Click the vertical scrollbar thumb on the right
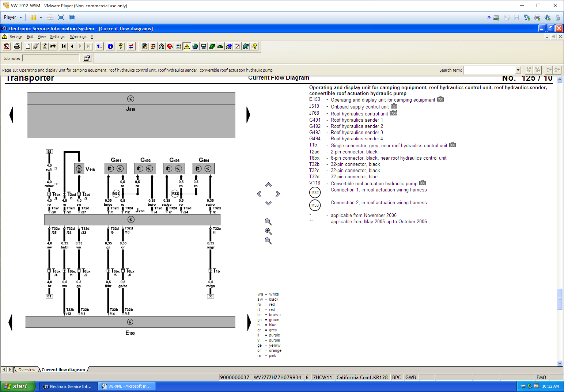The width and height of the screenshot is (564, 392). click(560, 299)
